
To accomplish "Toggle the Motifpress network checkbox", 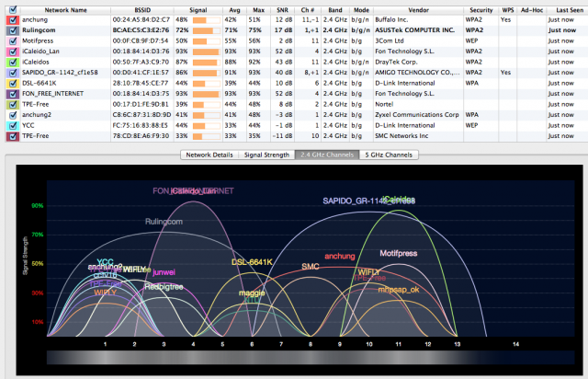I will (x=13, y=40).
